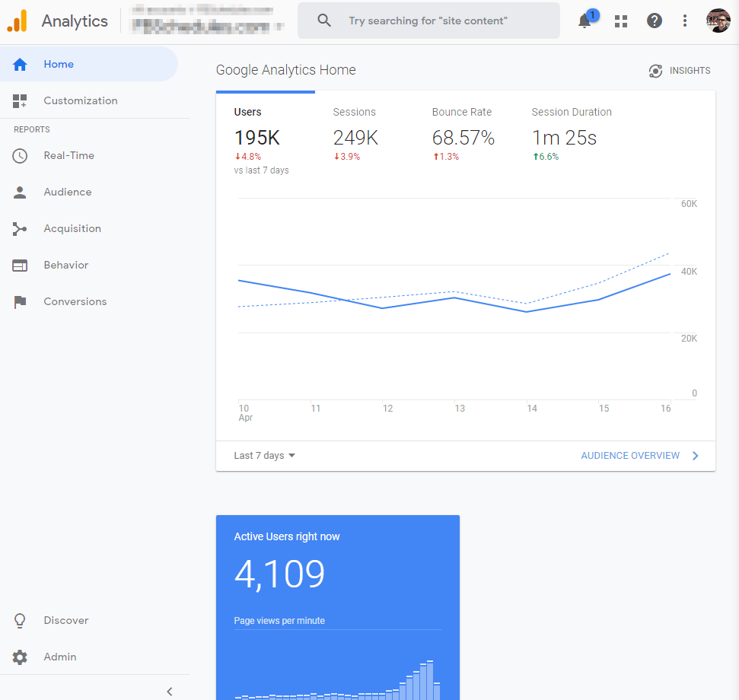Click the 1m 25s session duration value
Viewport: 739px width, 700px height.
click(x=564, y=138)
